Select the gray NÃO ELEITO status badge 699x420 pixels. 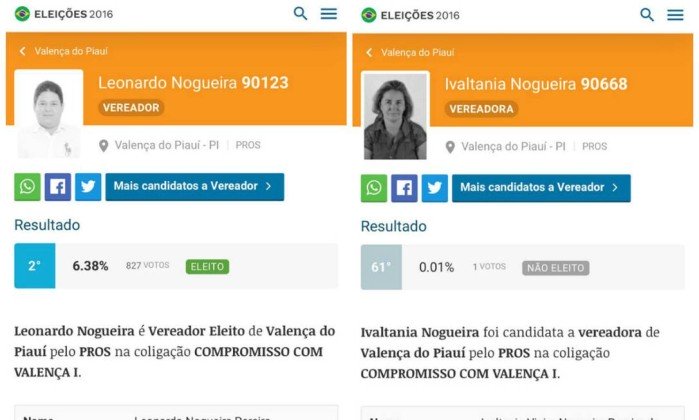[555, 268]
